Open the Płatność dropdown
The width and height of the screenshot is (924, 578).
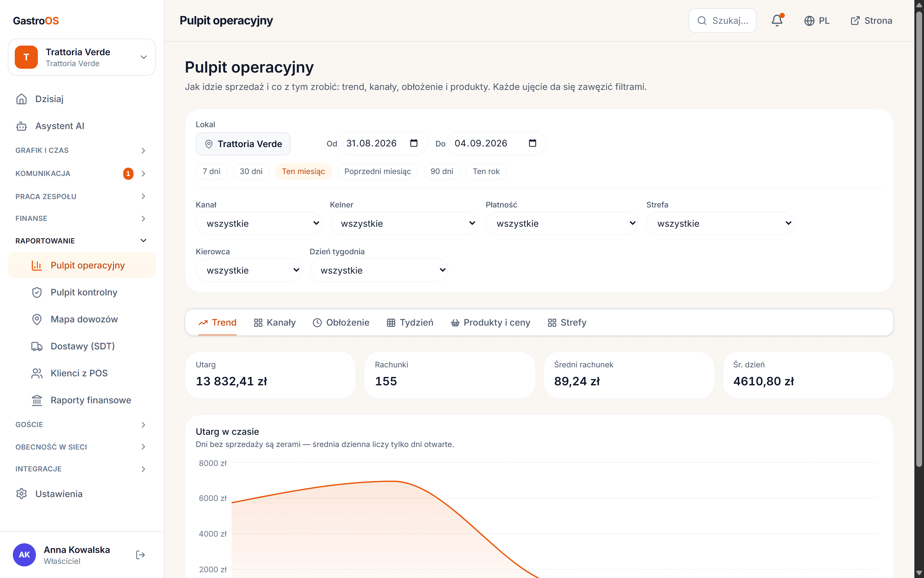coord(562,223)
